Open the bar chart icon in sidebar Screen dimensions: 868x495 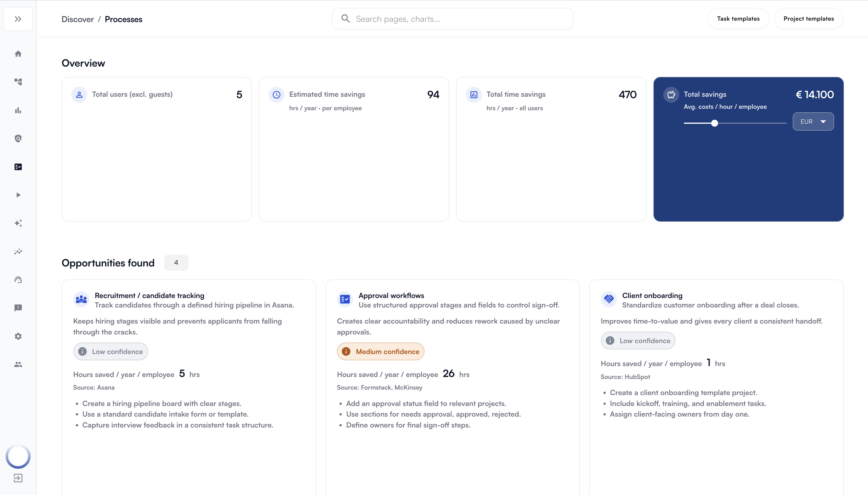tap(18, 110)
